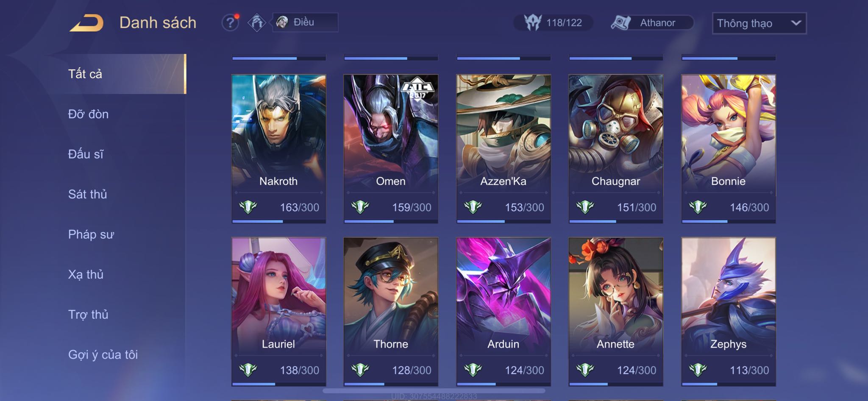This screenshot has height=401, width=868.
Task: Open the Annette hero card
Action: pyautogui.click(x=616, y=312)
